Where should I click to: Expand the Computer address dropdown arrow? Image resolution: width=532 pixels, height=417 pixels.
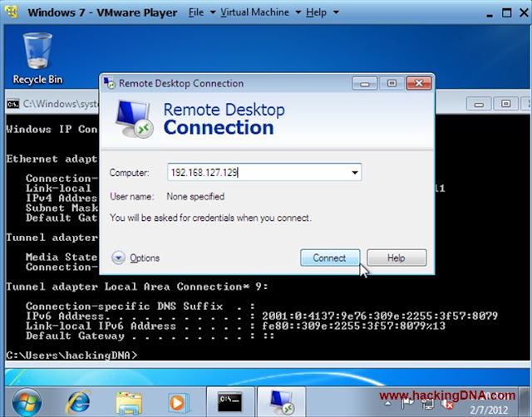tap(355, 172)
